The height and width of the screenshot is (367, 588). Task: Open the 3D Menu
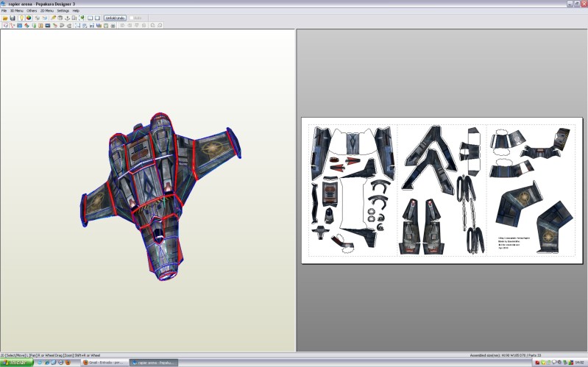(x=16, y=11)
